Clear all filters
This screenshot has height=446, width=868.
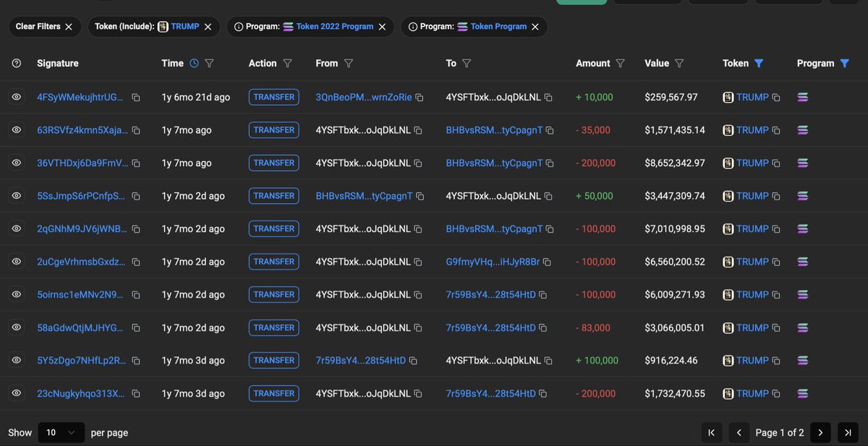coord(44,27)
